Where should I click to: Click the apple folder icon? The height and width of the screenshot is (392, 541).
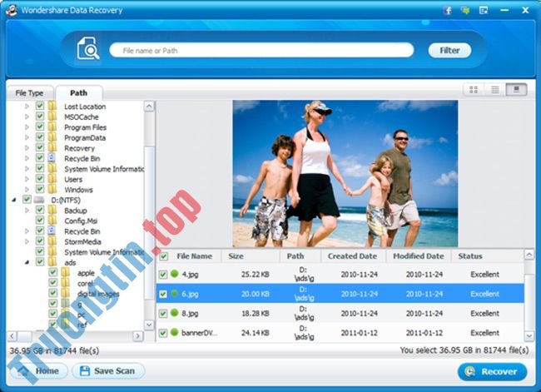pos(65,273)
